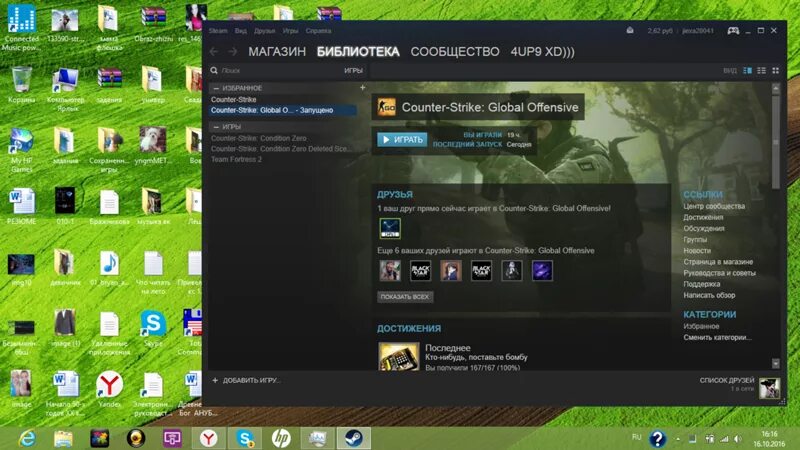Click the Steam taskbar icon
The height and width of the screenshot is (450, 800).
pos(354,438)
